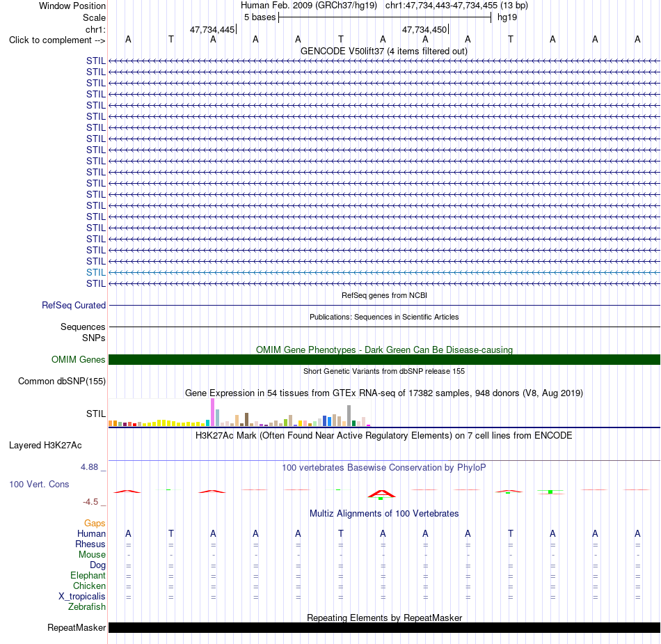The image size is (661, 644).
Task: Click the Mouse alignment row label
Action: [92, 555]
